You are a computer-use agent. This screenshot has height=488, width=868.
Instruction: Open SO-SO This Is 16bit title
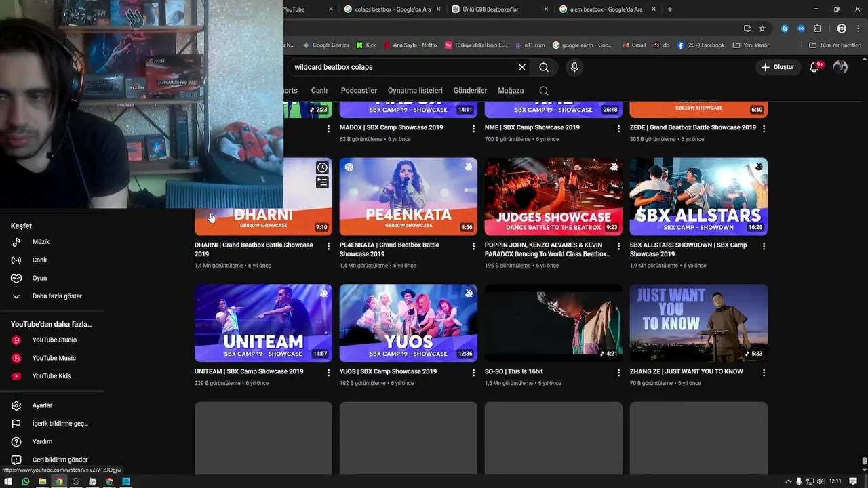514,371
